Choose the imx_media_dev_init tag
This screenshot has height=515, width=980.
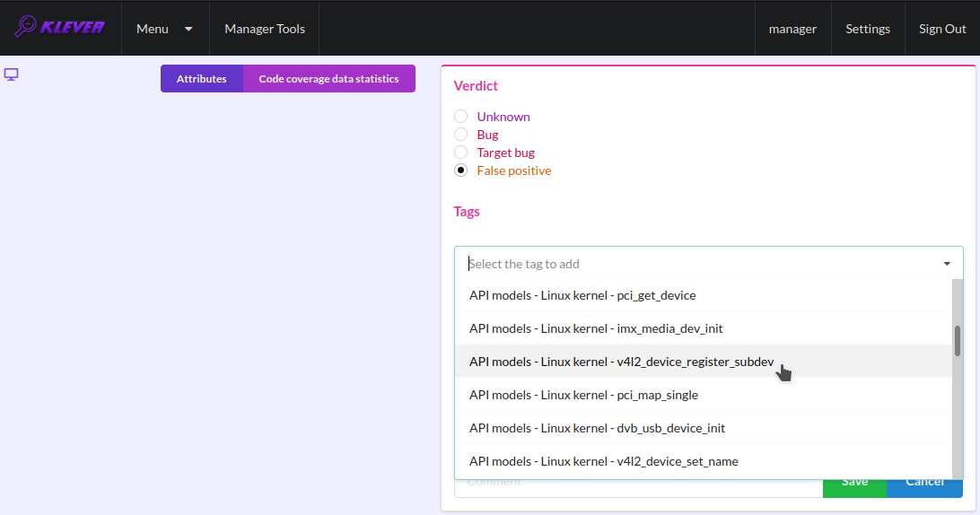703,328
